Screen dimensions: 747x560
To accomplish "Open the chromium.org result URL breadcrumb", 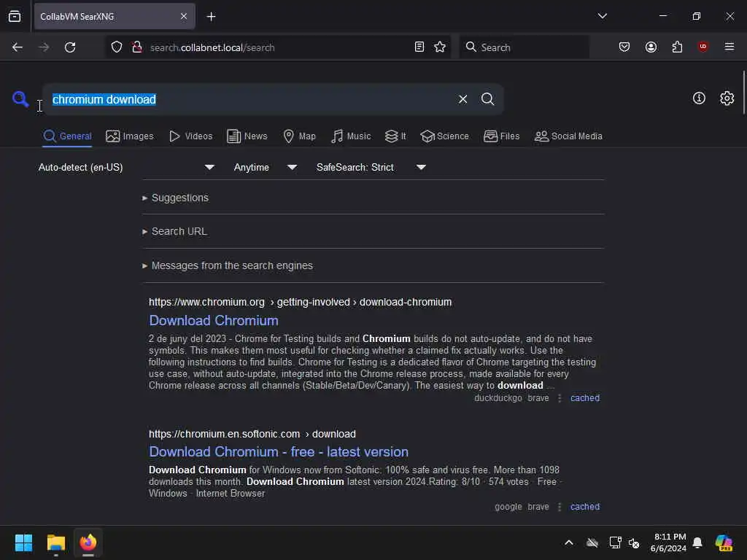I will pyautogui.click(x=300, y=302).
